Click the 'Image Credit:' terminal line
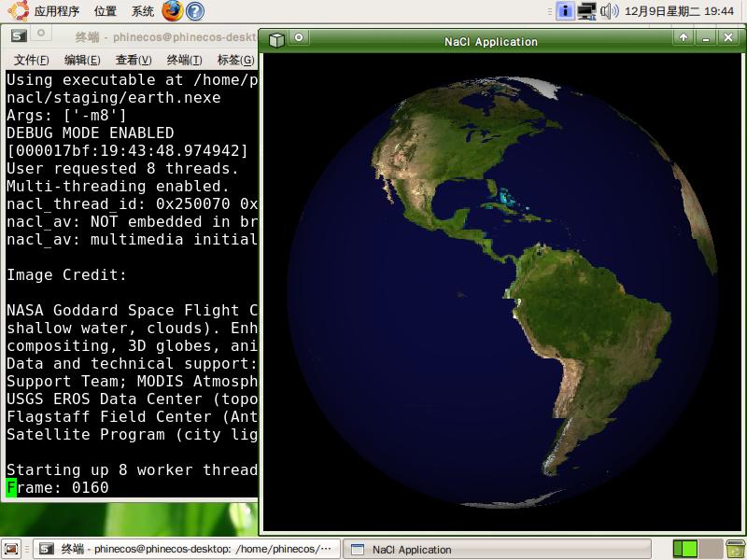This screenshot has height=560, width=747. 66,274
